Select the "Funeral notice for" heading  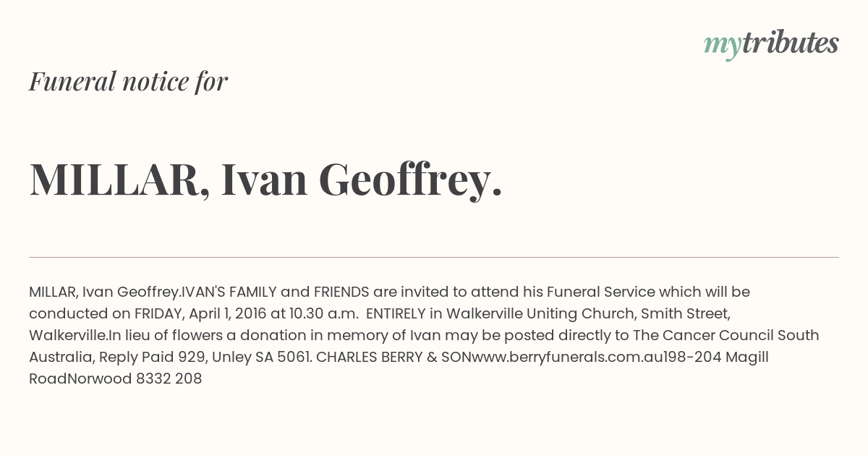point(128,81)
